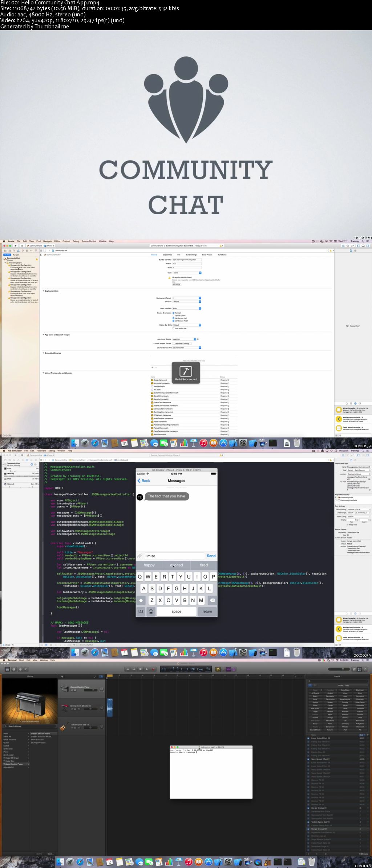Screen dimensions: 372x868
Task: Open the Status Bar Style dropdown
Action: (x=187, y=325)
